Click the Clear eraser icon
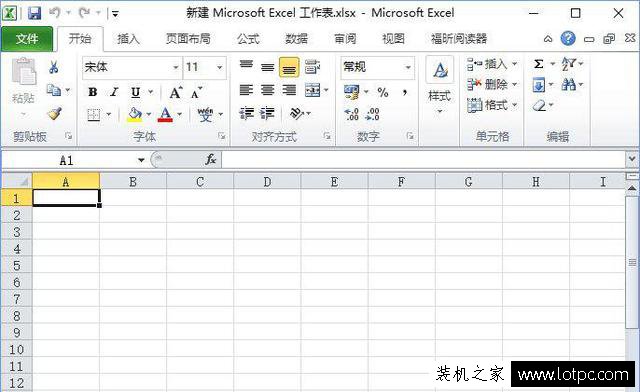 pos(539,106)
